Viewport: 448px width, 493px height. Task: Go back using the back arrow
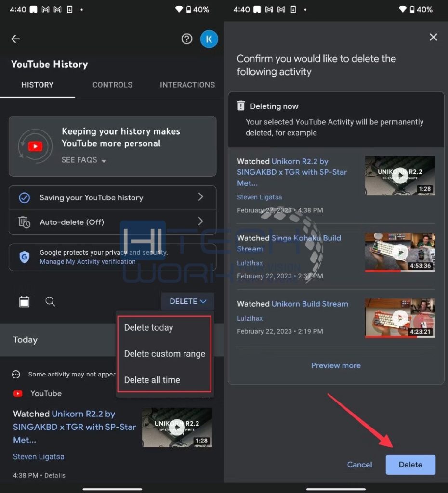coord(15,39)
